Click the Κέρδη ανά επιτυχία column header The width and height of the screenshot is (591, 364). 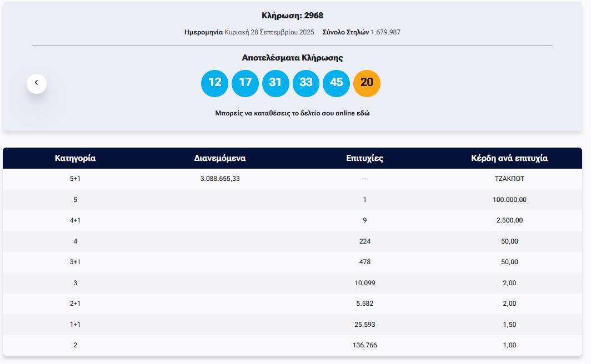click(x=509, y=158)
